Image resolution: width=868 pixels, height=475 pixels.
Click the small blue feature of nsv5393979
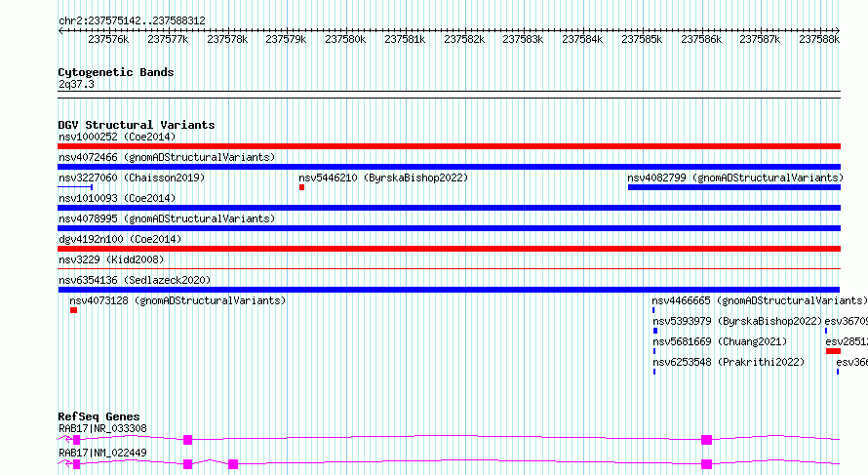[655, 331]
